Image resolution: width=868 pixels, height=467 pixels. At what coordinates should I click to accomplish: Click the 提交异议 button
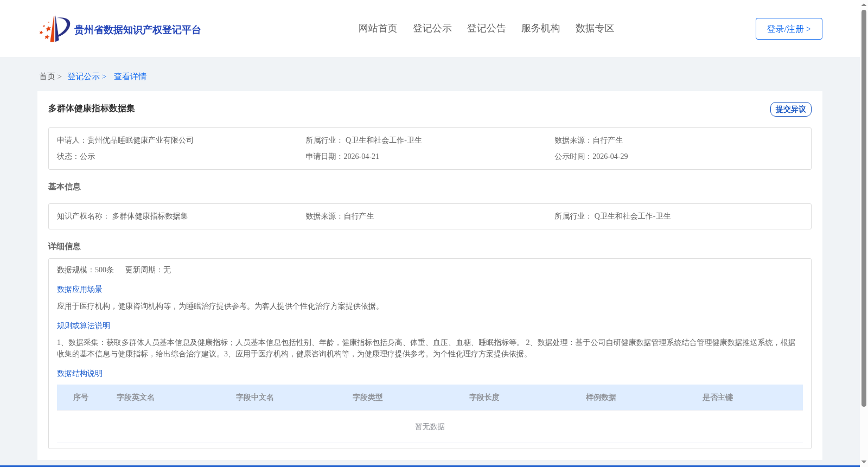coord(790,109)
